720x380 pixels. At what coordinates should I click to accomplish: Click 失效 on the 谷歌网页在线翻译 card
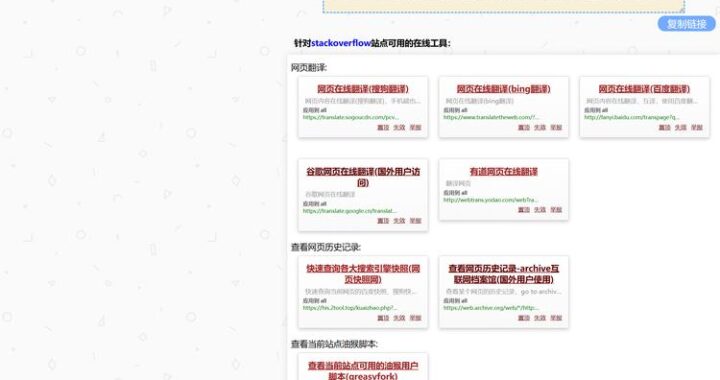tap(399, 221)
